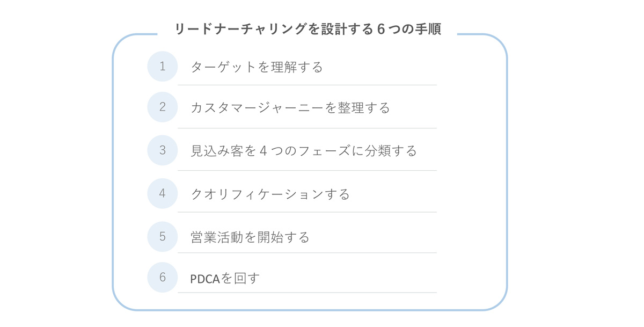Click the digit 4 inside step three text
Viewport: 644px width, 327px height.
264,151
